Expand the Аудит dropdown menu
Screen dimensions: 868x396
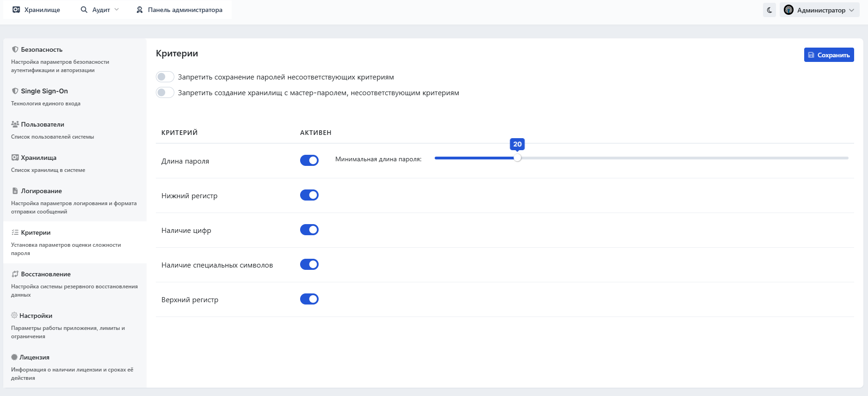tap(100, 10)
